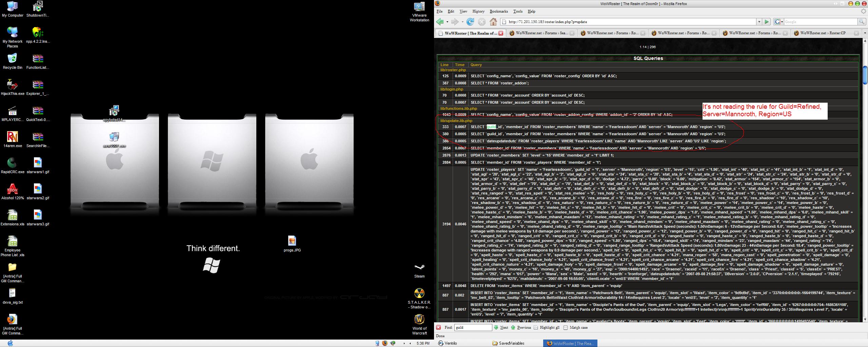Open My Computer desktop icon

(13, 9)
